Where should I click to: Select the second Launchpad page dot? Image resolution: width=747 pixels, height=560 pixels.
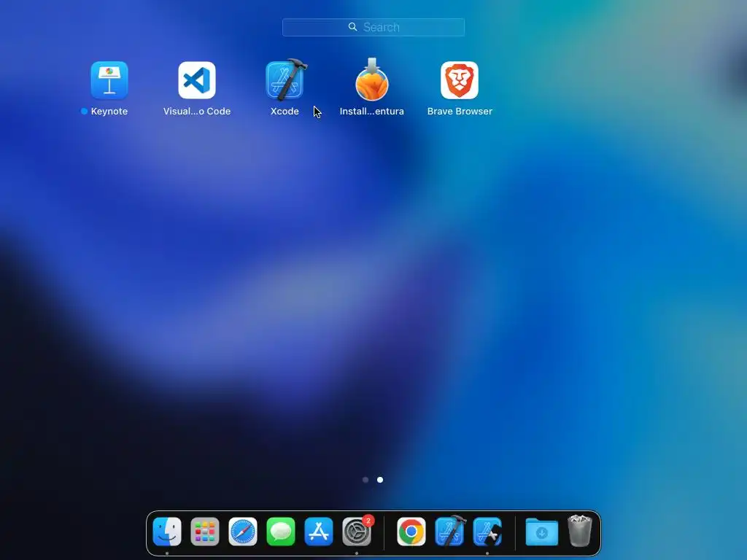pos(379,480)
